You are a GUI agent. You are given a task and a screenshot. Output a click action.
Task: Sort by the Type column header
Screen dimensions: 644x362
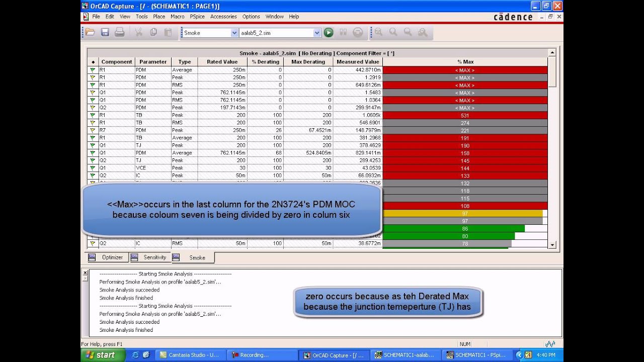pos(185,62)
